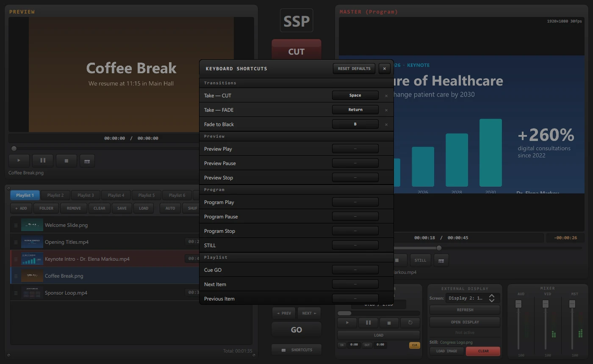
Task: Click the Cue GO shortcut key field
Action: (x=355, y=270)
